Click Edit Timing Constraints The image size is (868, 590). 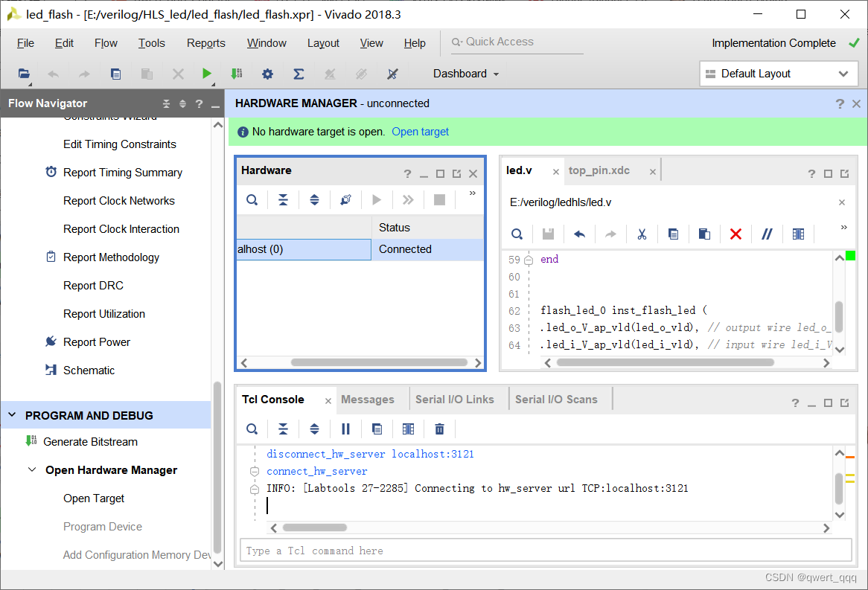click(120, 144)
